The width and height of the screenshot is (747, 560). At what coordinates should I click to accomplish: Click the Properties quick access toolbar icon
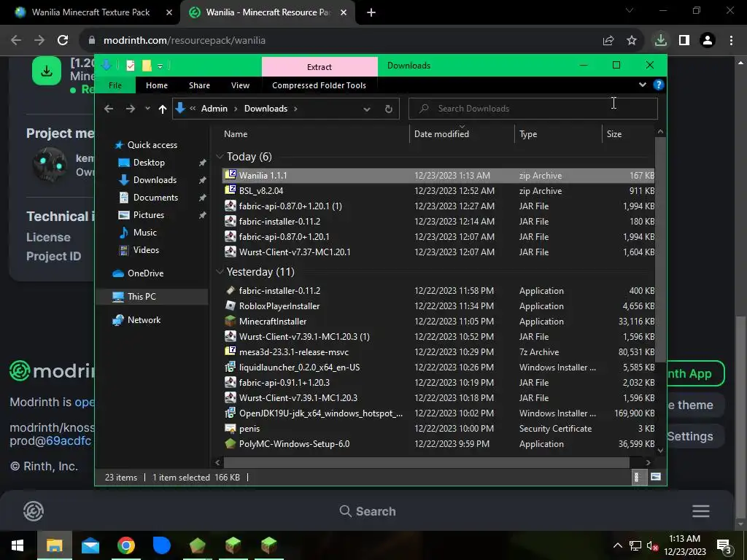pyautogui.click(x=131, y=66)
